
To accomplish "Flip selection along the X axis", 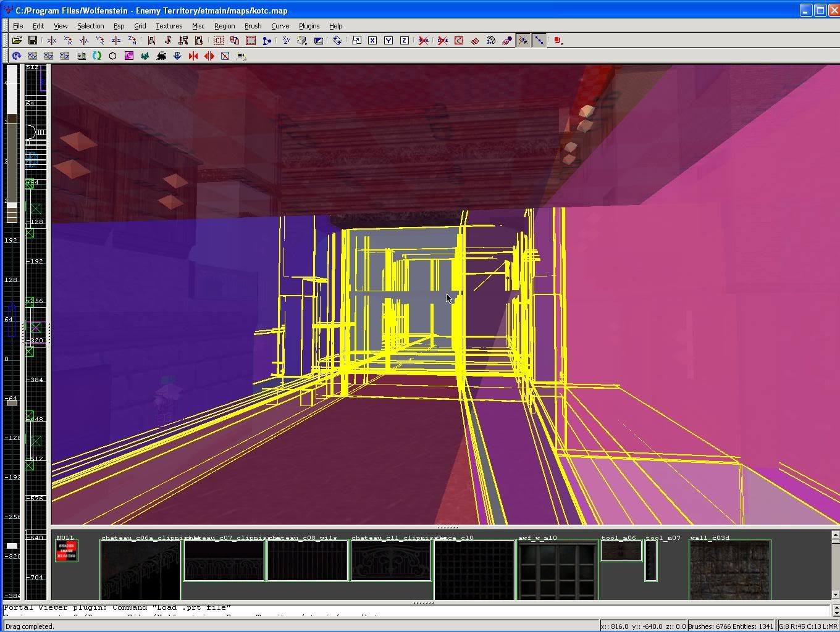I will [x=52, y=40].
